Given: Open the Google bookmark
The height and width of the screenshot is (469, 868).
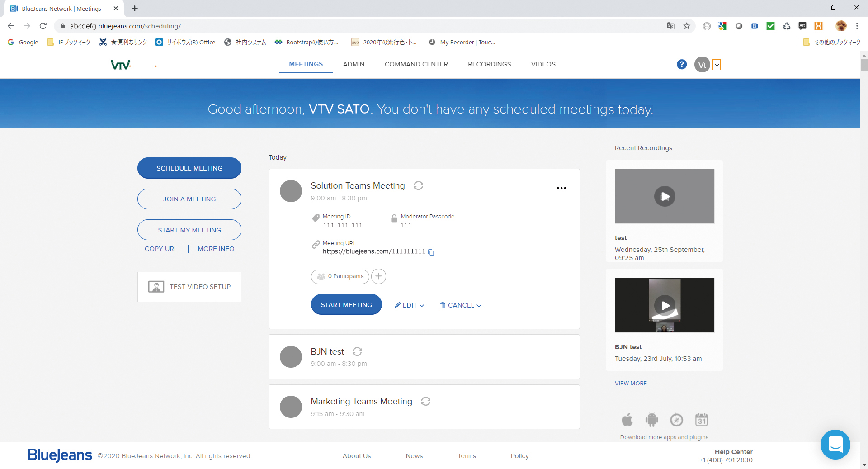Looking at the screenshot, I should 23,42.
